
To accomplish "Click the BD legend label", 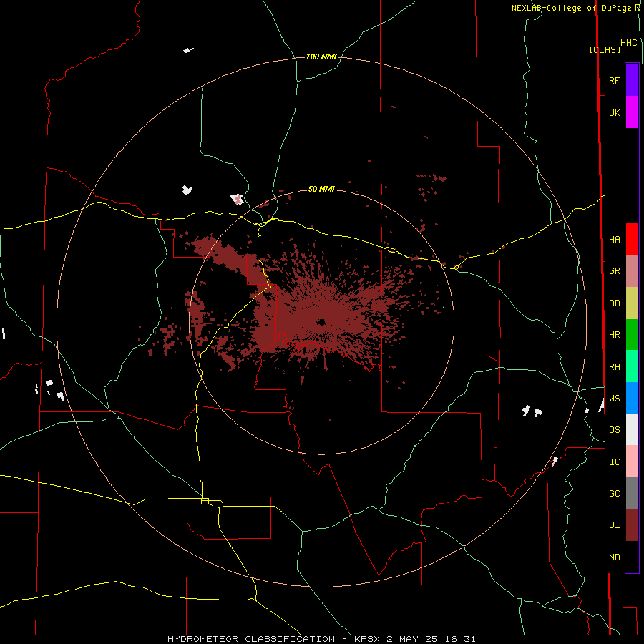I will (614, 303).
